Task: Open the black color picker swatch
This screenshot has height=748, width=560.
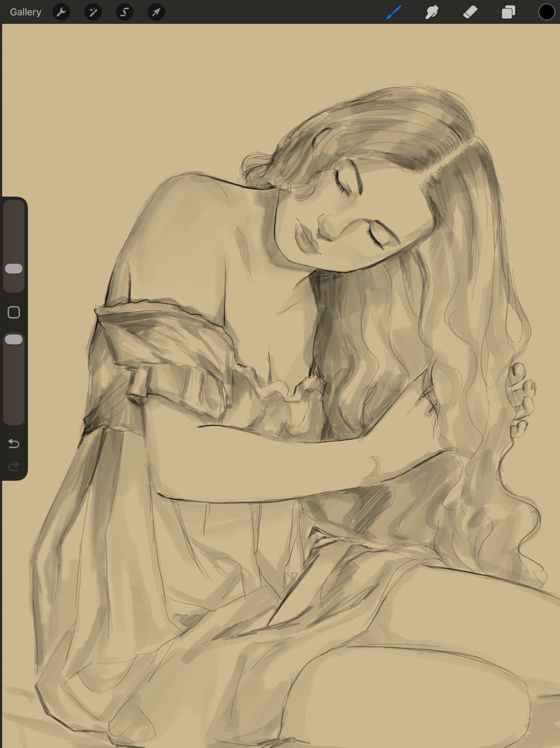Action: point(546,12)
